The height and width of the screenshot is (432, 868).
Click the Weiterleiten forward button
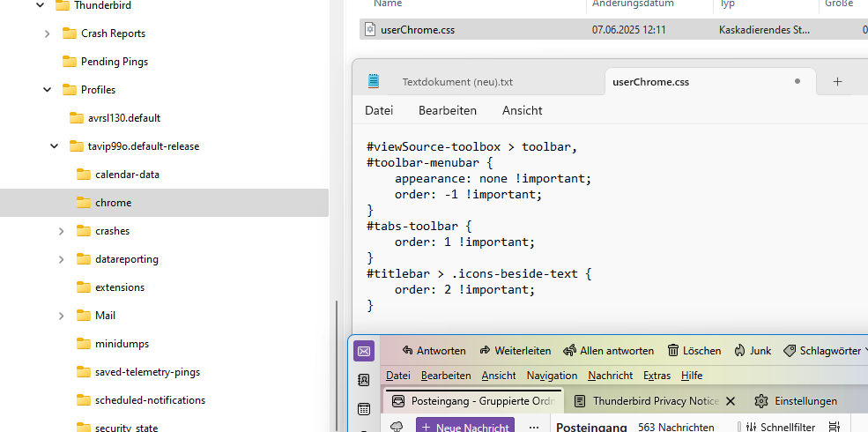click(515, 351)
